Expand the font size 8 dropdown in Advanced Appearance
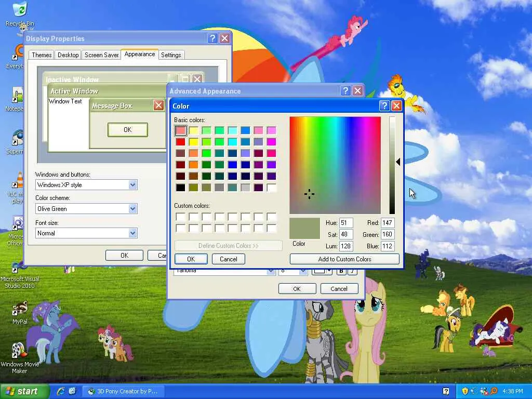 [x=303, y=271]
